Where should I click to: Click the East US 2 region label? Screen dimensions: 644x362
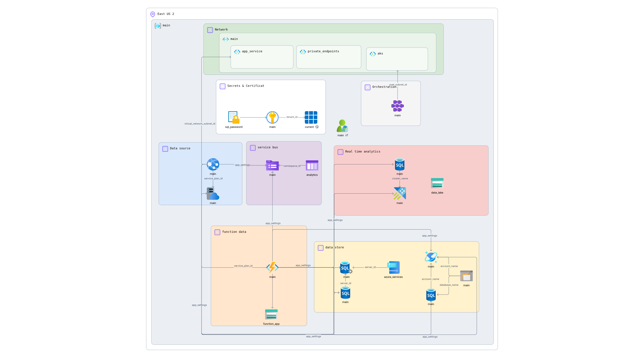click(x=166, y=14)
